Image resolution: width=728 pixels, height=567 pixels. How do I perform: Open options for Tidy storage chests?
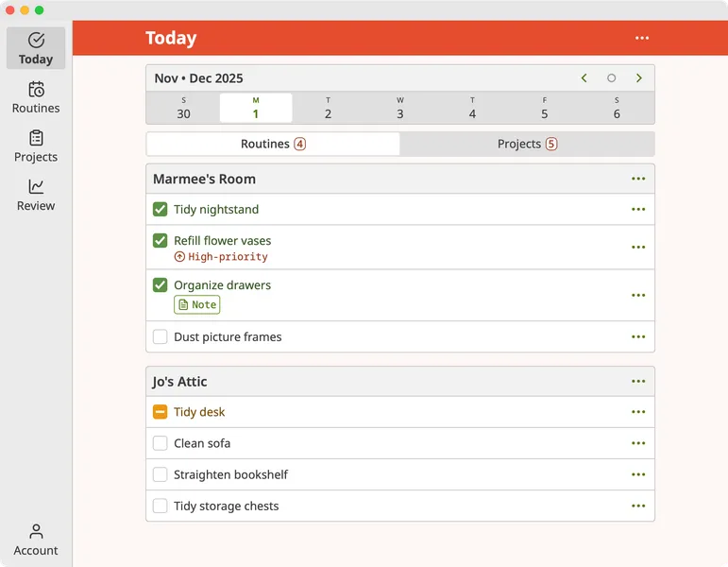[x=638, y=507]
